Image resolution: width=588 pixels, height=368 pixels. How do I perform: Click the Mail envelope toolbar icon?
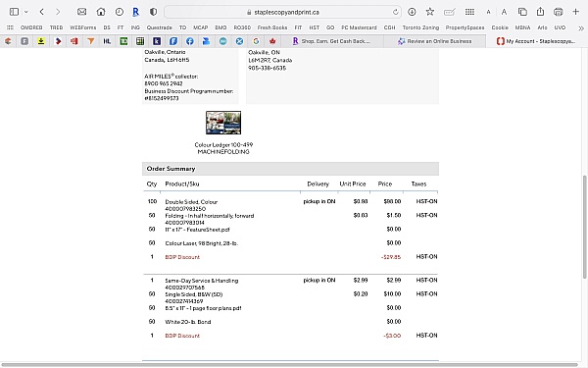(81, 12)
